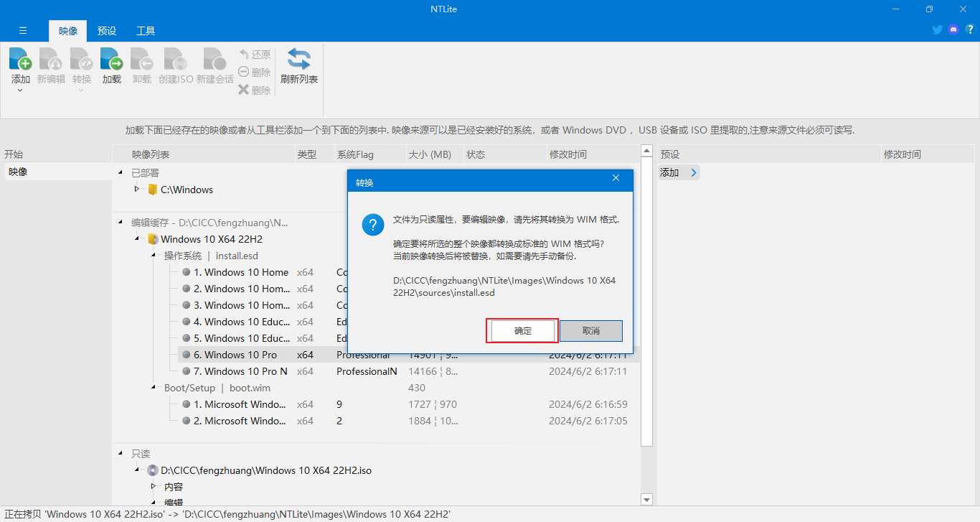Click the 删除 item with minus circle icon
Viewport: 980px width, 522px height.
(255, 73)
